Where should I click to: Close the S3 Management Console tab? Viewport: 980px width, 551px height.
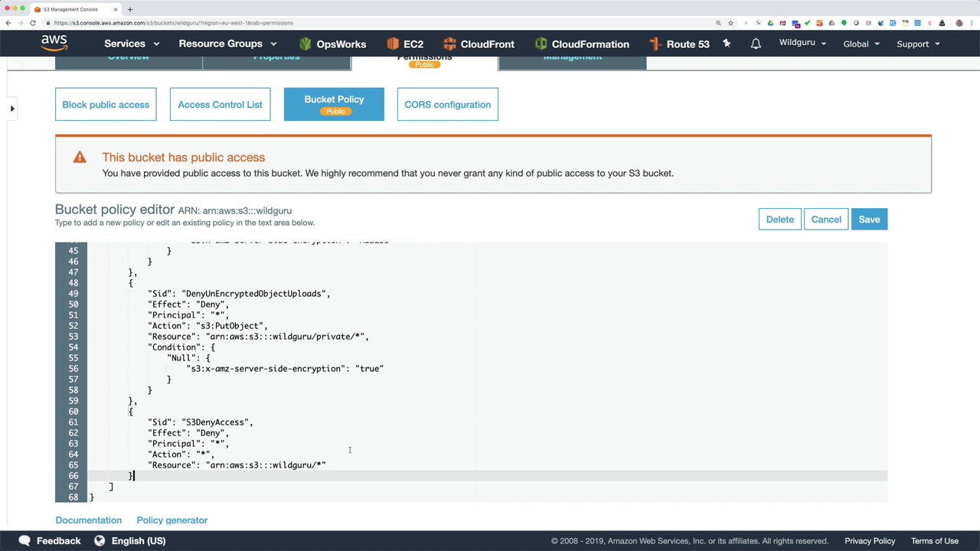116,9
